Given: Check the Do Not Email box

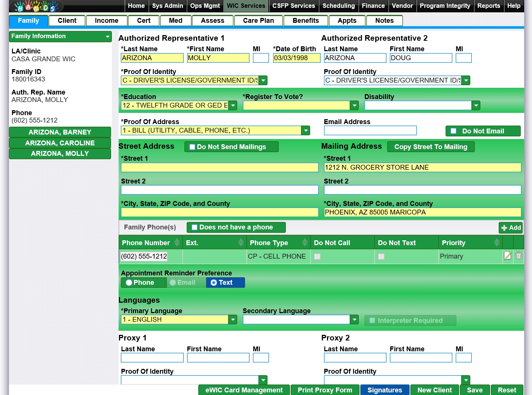Looking at the screenshot, I should [453, 131].
